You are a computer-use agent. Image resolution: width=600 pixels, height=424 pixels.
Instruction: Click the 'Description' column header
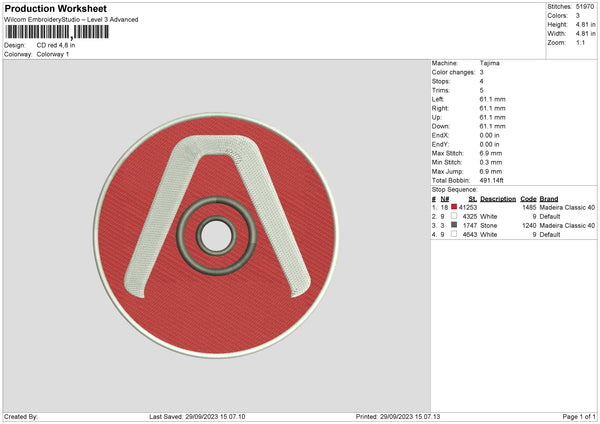point(498,199)
